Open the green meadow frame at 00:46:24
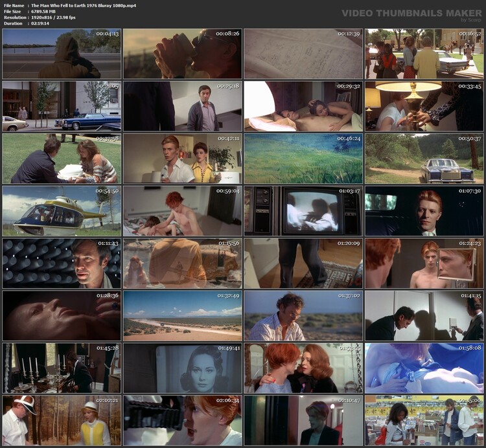Image resolution: width=486 pixels, height=448 pixels. click(303, 159)
